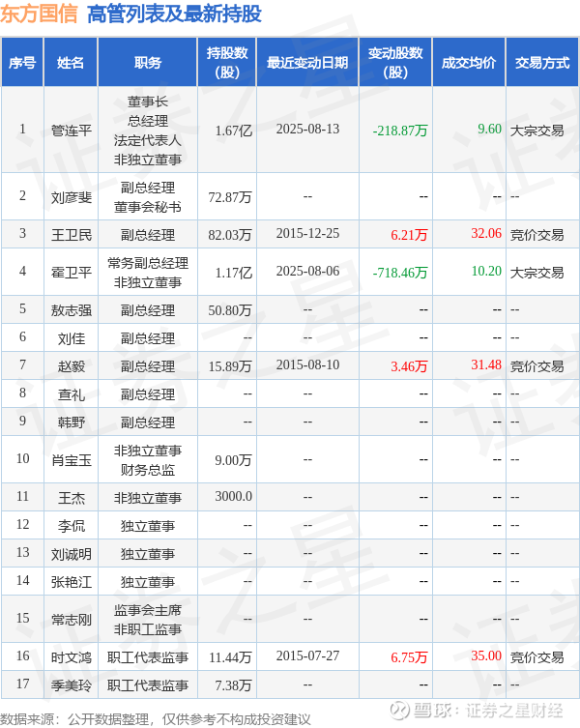The width and height of the screenshot is (580, 728).
Task: Click the date 2015-07-27
Action: (x=307, y=656)
